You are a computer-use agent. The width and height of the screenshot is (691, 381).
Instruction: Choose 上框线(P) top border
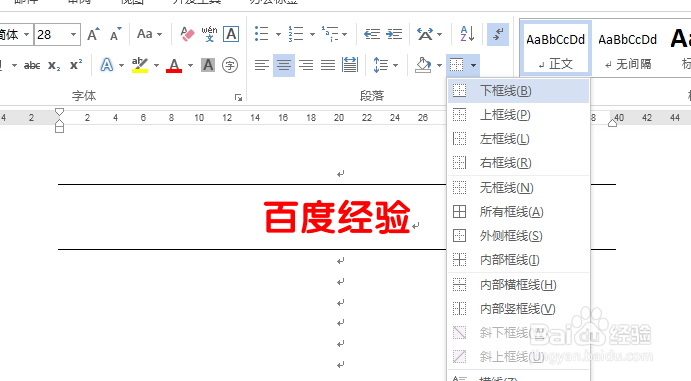click(519, 115)
